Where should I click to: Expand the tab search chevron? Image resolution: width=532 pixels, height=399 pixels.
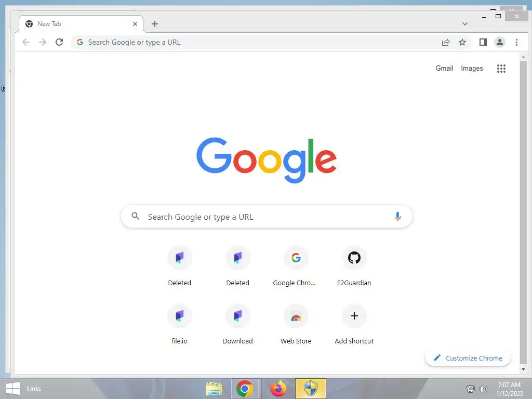(x=465, y=24)
